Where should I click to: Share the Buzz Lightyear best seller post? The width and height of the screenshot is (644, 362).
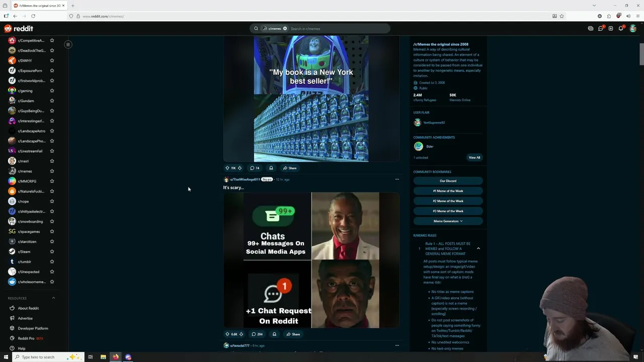pos(290,168)
